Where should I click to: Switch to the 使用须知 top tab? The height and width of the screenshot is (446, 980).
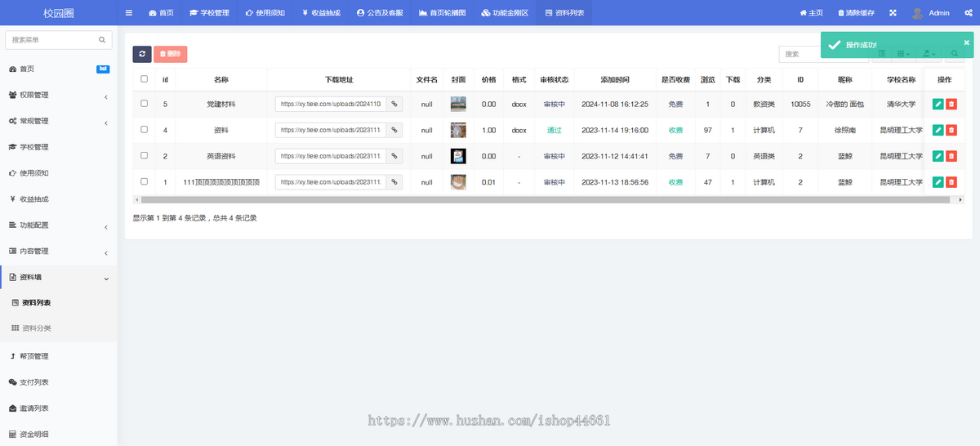point(265,13)
